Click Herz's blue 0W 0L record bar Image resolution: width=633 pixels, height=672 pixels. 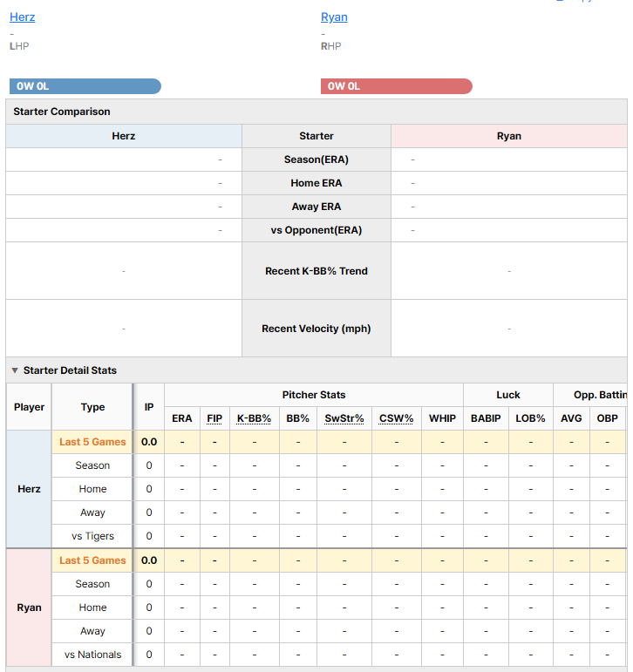pyautogui.click(x=85, y=86)
